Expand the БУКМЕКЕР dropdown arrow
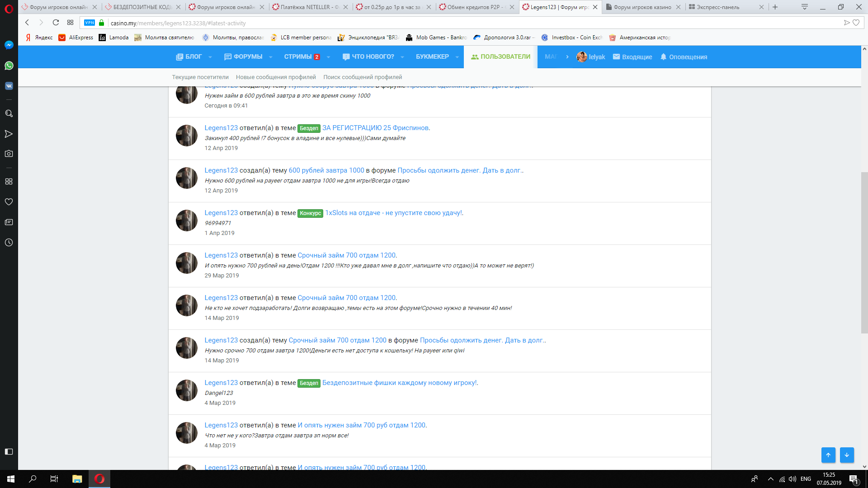 [457, 57]
